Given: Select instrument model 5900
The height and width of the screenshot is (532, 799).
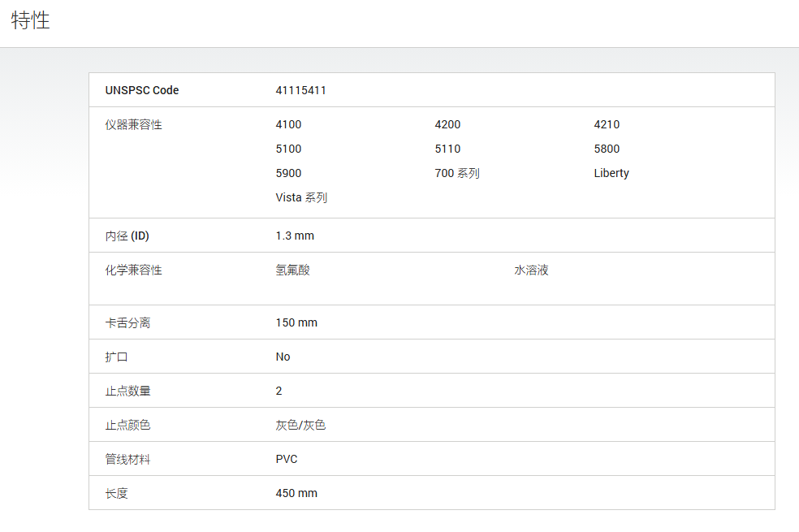Looking at the screenshot, I should click(x=288, y=173).
